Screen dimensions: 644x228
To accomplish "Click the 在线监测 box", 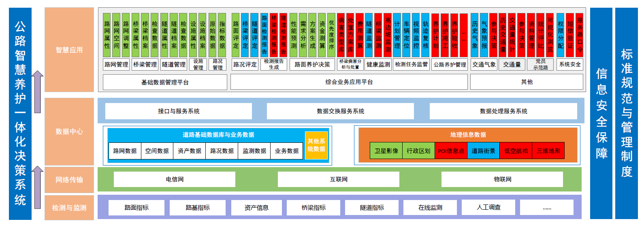I will click(x=430, y=208).
